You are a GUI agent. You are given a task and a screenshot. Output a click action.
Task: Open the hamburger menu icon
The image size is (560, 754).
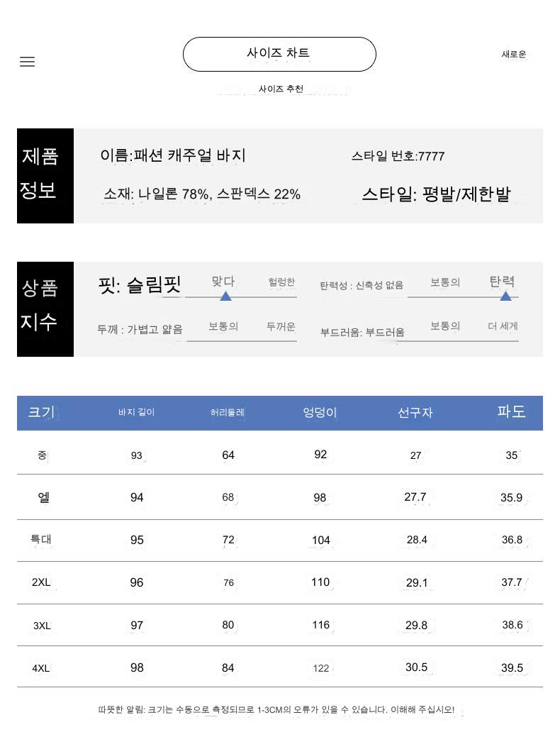pyautogui.click(x=28, y=62)
